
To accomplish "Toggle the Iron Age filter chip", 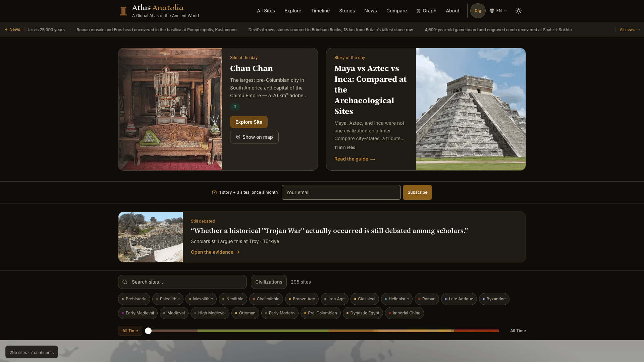I will coord(334,299).
